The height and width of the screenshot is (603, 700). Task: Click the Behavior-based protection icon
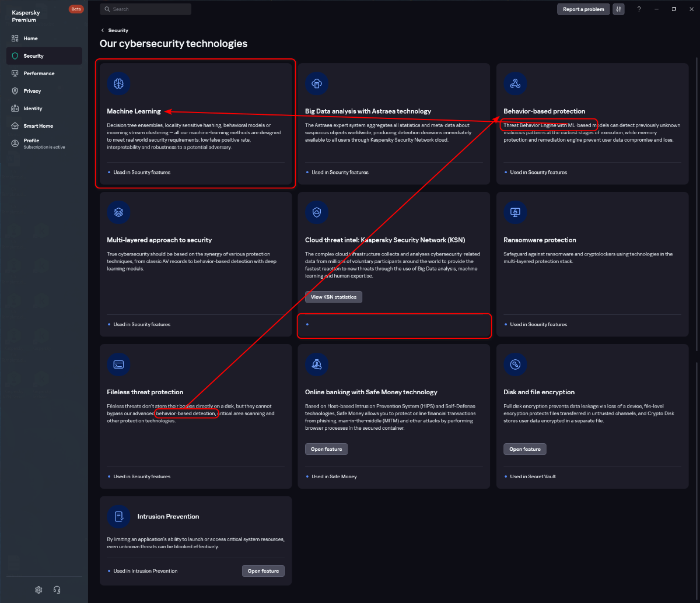515,83
